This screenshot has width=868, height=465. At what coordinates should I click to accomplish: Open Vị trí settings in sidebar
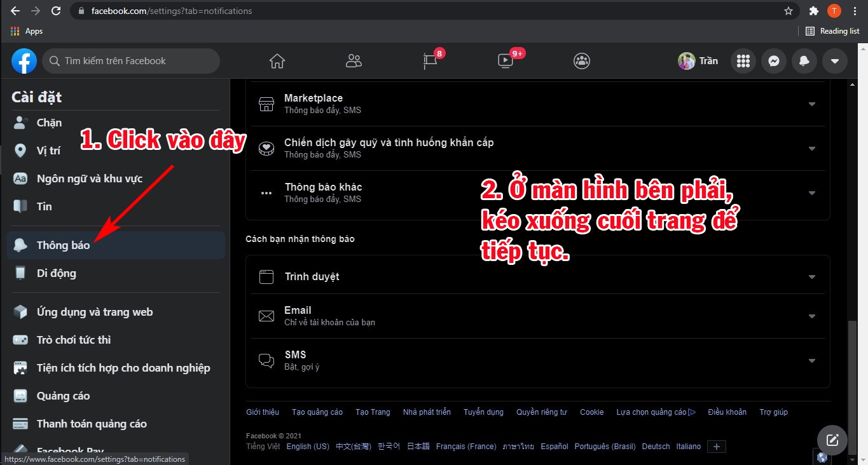click(116, 151)
